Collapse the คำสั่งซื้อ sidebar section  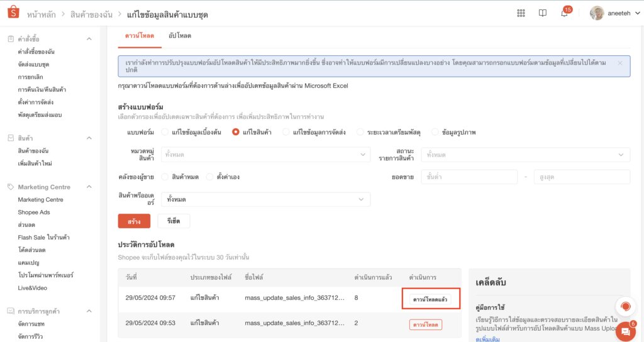point(89,39)
